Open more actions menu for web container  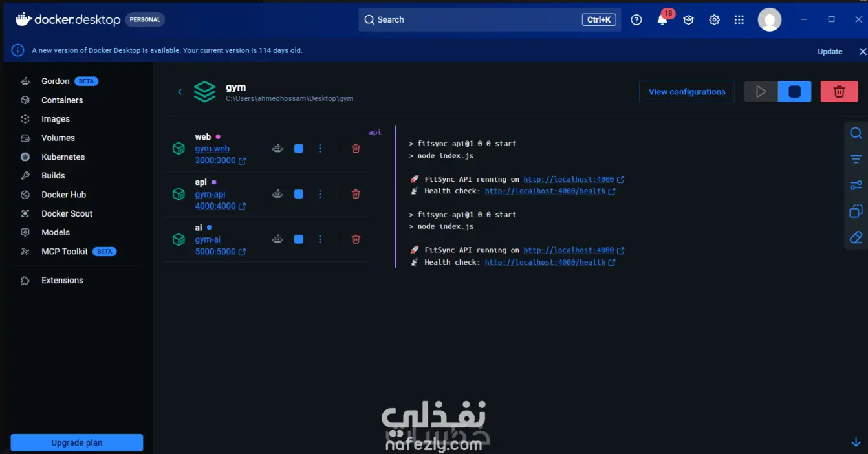coord(320,149)
